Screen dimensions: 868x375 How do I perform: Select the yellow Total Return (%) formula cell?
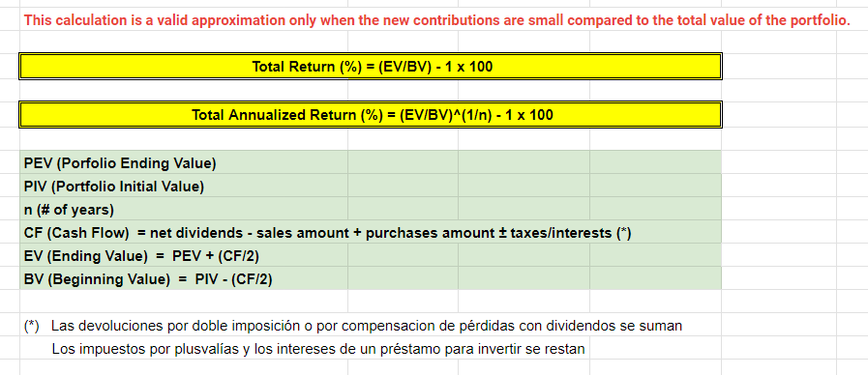[x=371, y=67]
